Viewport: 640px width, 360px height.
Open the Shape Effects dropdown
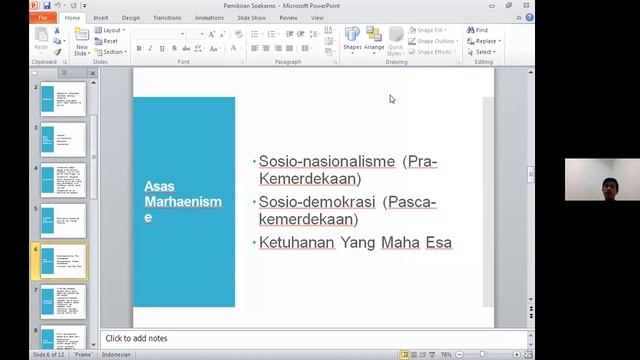(433, 52)
